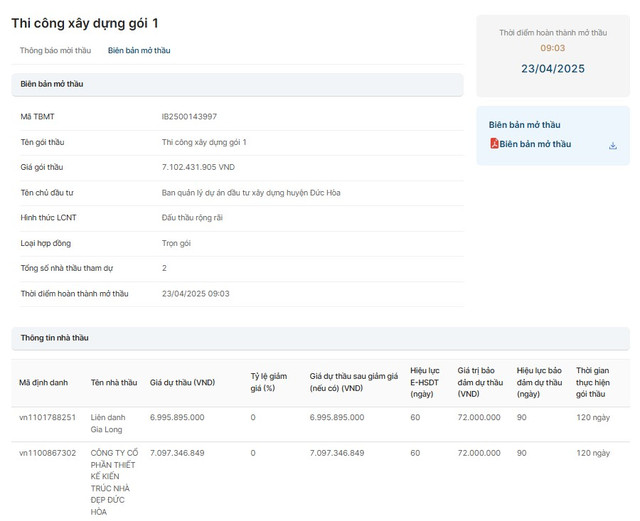The image size is (640, 521).
Task: Click the PDF icon beside Biên bản mở thầu
Action: point(494,144)
